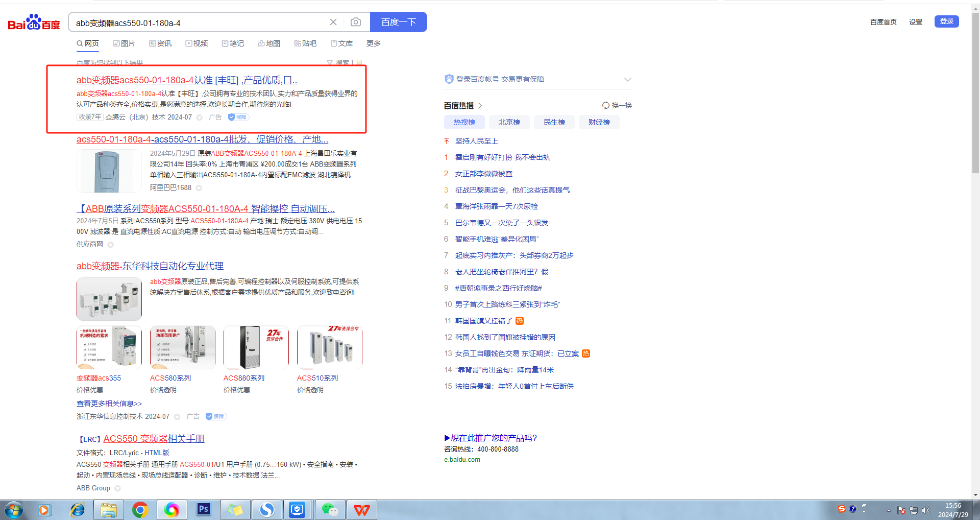Select the 北京榜 tab

point(509,122)
